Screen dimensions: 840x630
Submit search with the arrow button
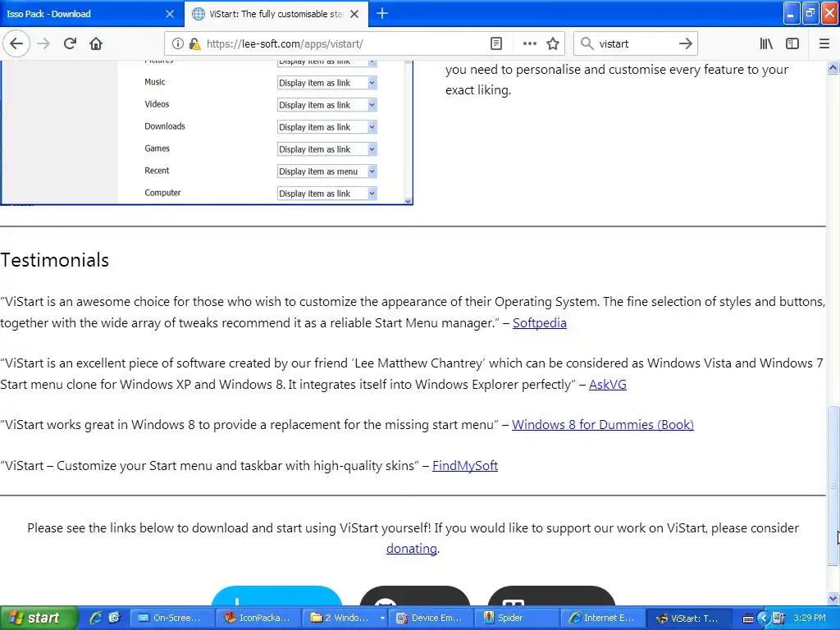pyautogui.click(x=685, y=44)
